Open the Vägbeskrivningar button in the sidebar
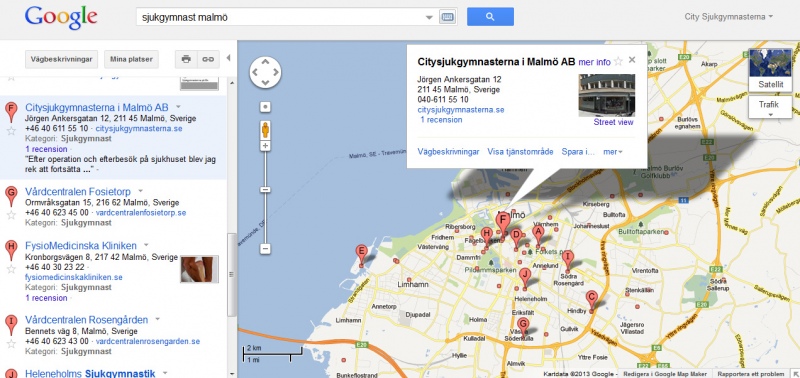The height and width of the screenshot is (378, 800). click(x=61, y=59)
